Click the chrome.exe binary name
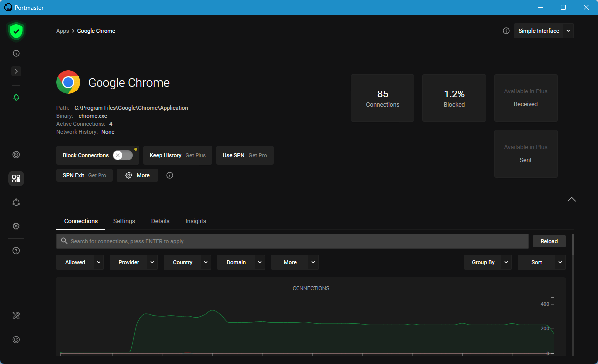The height and width of the screenshot is (364, 598). click(x=93, y=116)
